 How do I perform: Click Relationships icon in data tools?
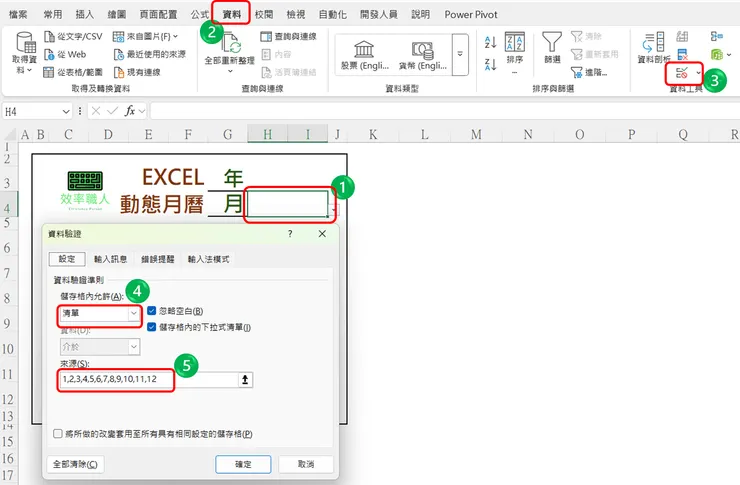[716, 36]
